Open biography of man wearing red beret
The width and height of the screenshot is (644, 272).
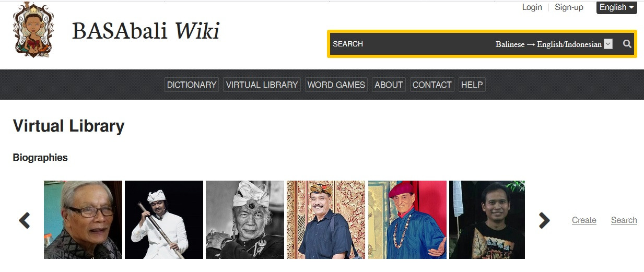(x=407, y=220)
